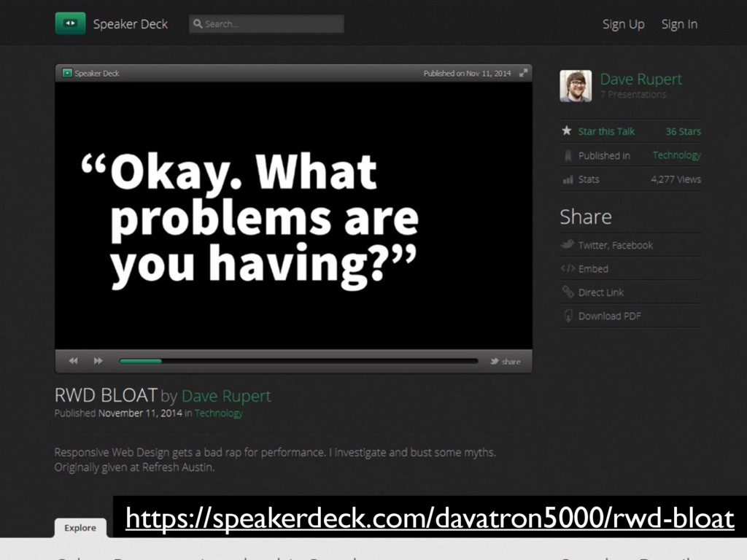Click the green Speaker Deck logo icon

71,23
